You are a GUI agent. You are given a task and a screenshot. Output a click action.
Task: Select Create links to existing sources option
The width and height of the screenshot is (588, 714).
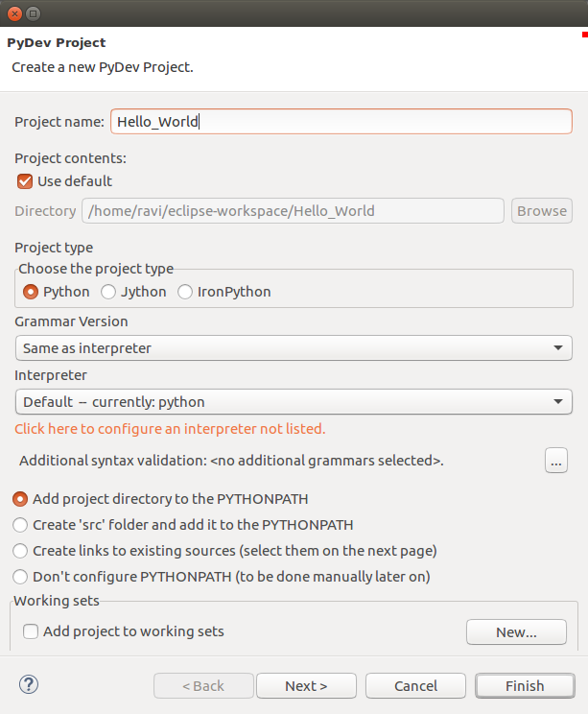click(20, 551)
